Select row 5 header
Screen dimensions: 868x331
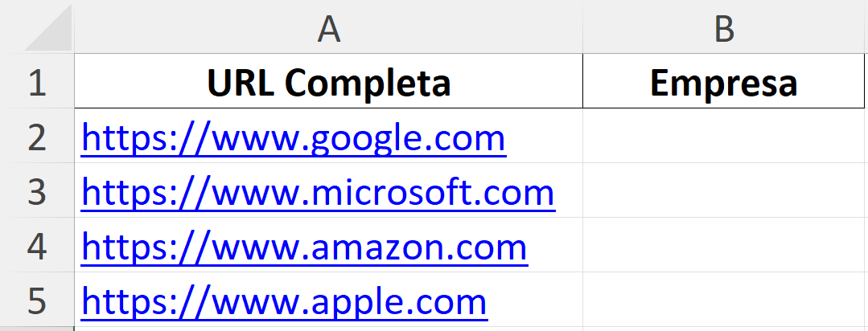pos(37,300)
